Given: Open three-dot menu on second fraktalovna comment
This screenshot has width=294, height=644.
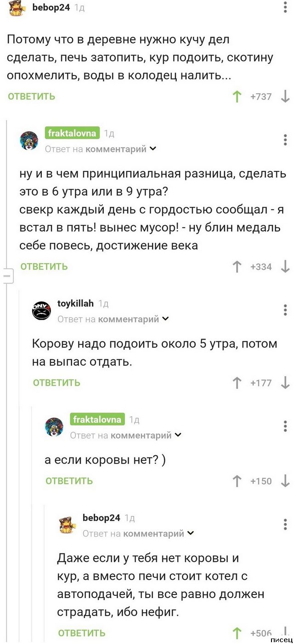Looking at the screenshot, I should pyautogui.click(x=285, y=427).
